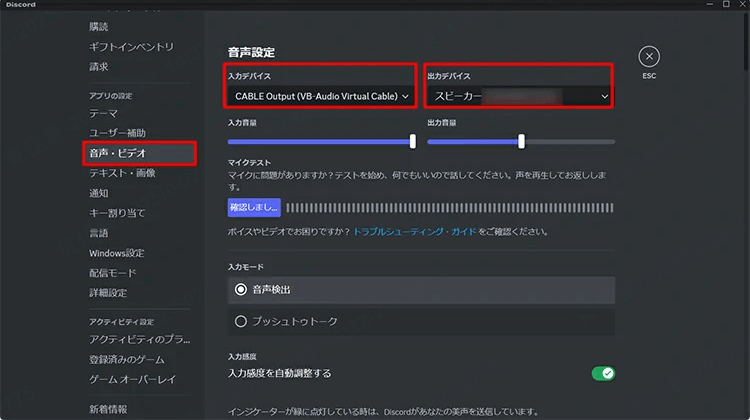Screen dimensions: 750x420
Task: Click the 音声設定 heading text
Action: tap(251, 52)
